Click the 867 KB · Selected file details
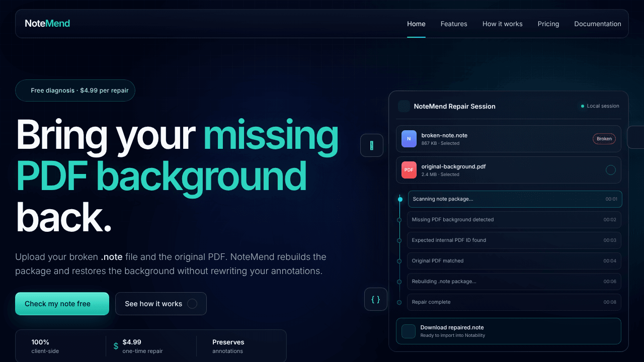Image resolution: width=644 pixels, height=362 pixels. tap(440, 143)
